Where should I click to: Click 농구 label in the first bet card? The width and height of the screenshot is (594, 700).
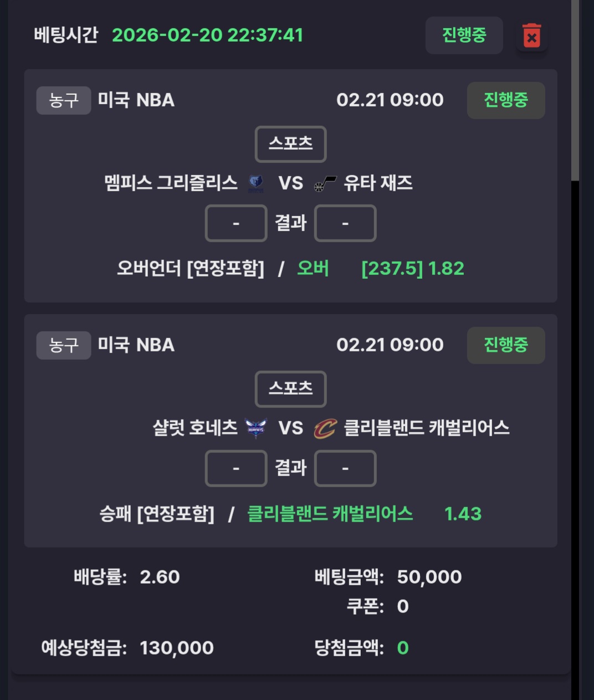[x=64, y=100]
